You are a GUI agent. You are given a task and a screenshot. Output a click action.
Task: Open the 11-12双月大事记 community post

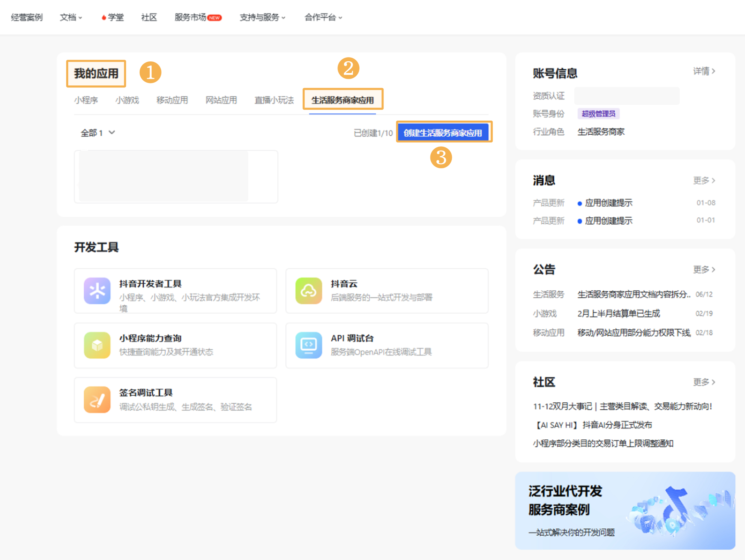click(622, 406)
